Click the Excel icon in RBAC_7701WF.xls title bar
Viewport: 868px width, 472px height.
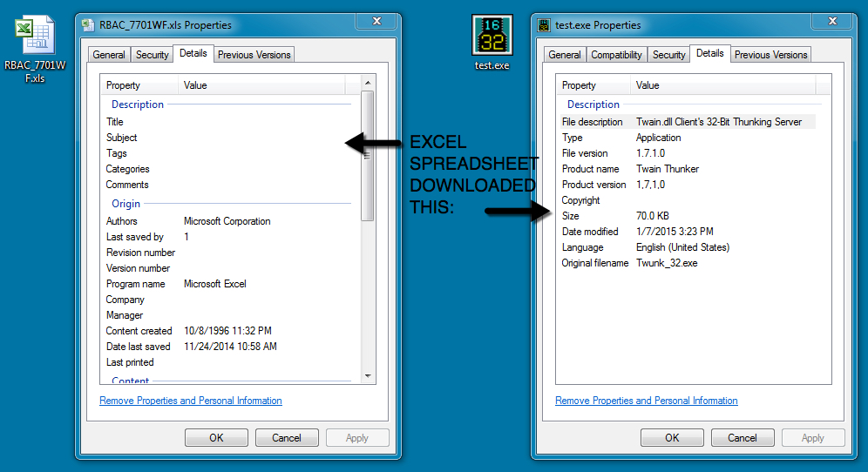click(89, 25)
